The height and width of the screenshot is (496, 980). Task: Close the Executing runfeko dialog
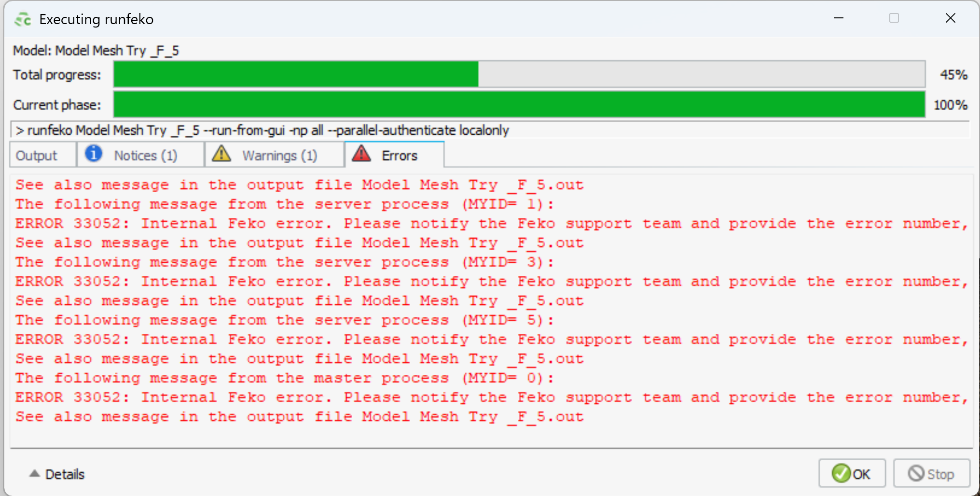(950, 18)
